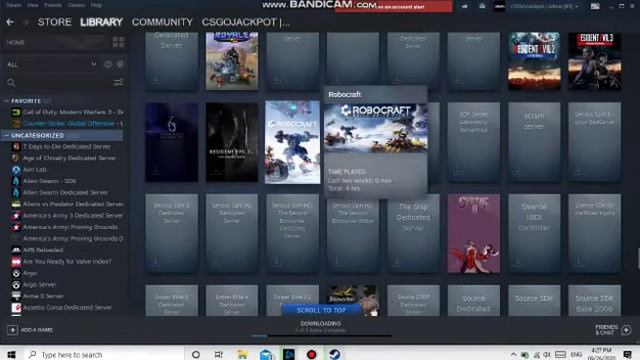Open The Ship Dedicated Server tile

pos(413,233)
